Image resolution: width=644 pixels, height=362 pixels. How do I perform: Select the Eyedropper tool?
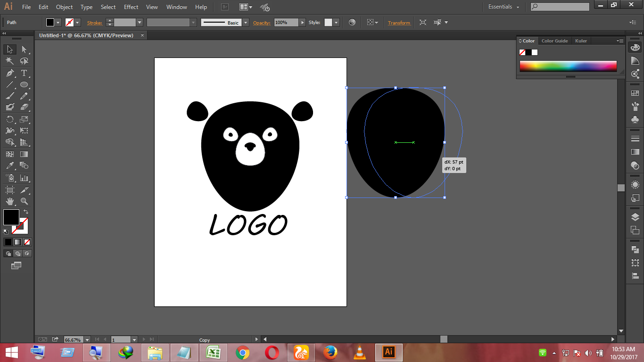point(10,165)
